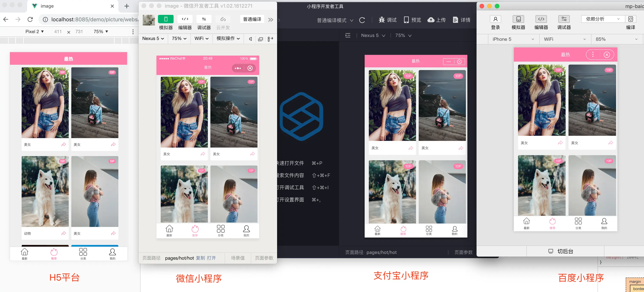This screenshot has height=292, width=644.
Task: Close Alipay mini program via capsule button
Action: (460, 62)
